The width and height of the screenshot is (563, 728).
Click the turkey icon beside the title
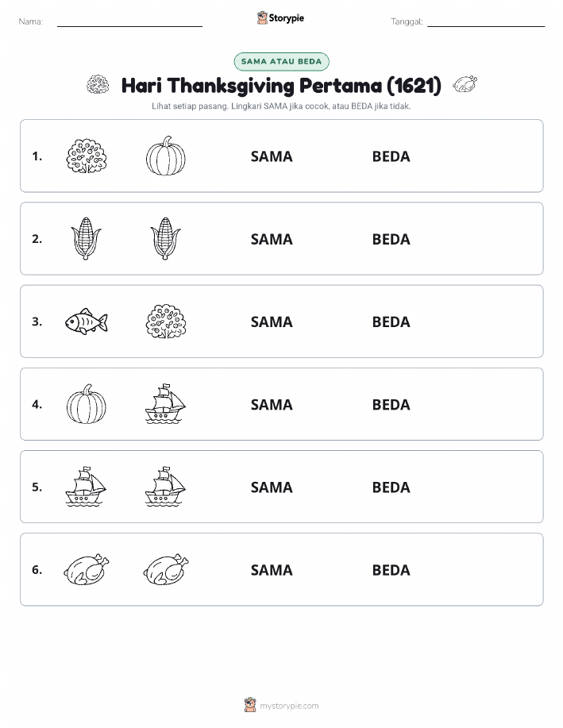465,84
